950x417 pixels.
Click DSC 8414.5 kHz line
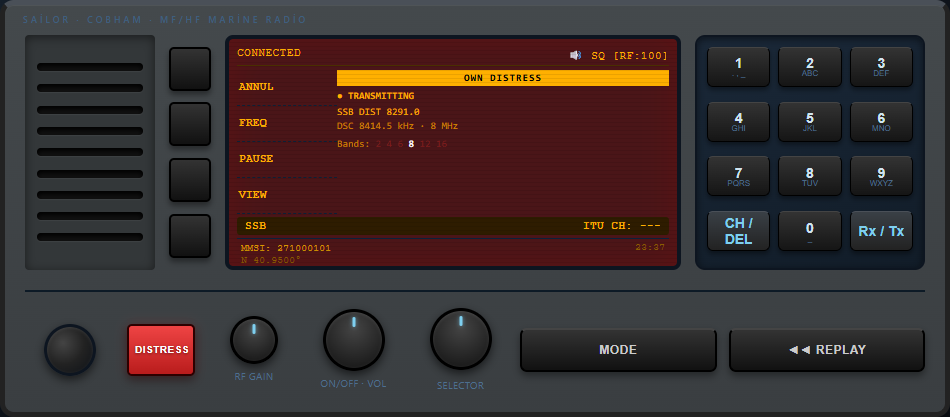click(x=397, y=126)
